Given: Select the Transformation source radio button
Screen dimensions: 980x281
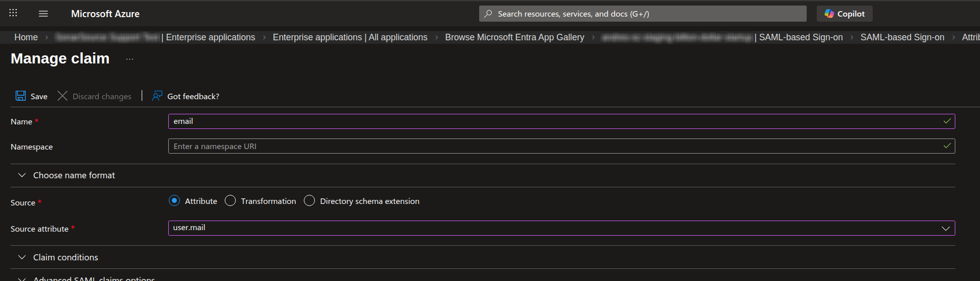Looking at the screenshot, I should click(230, 200).
